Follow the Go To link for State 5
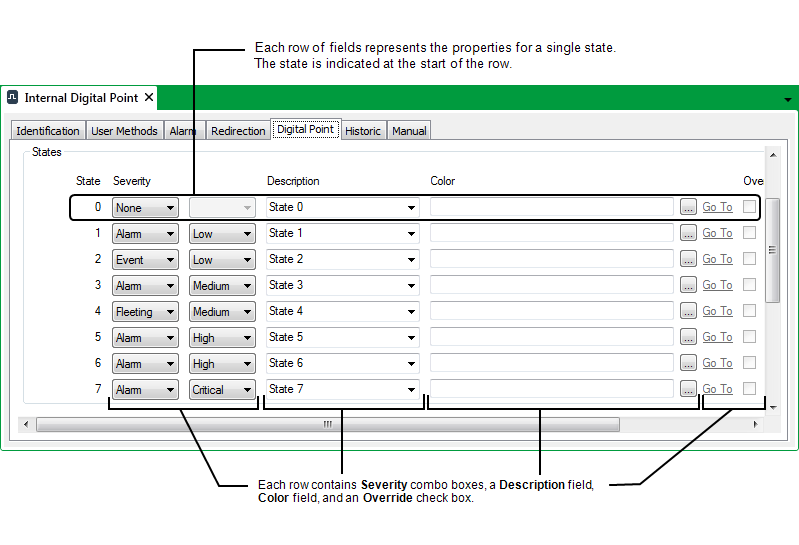Viewport: 799px width, 545px height. tap(717, 337)
